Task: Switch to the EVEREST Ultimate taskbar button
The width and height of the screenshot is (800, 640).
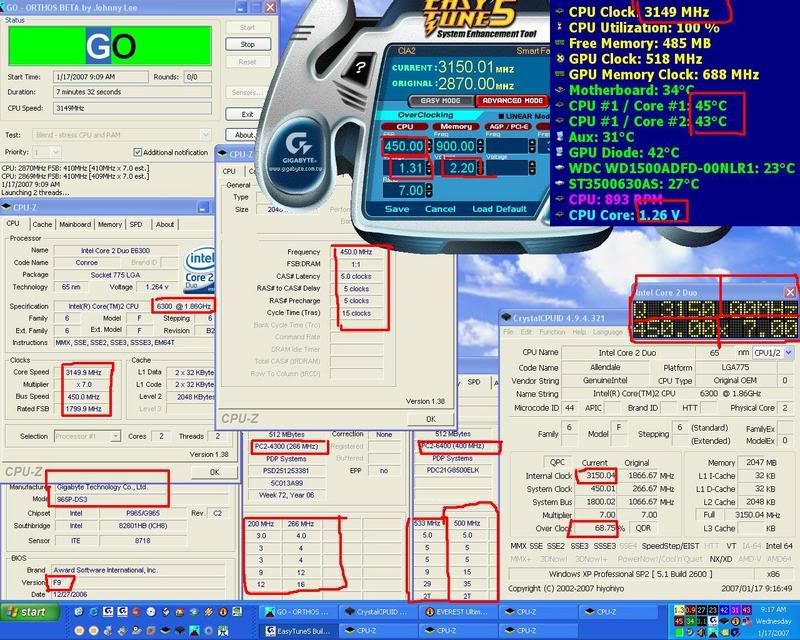Action: (x=457, y=611)
